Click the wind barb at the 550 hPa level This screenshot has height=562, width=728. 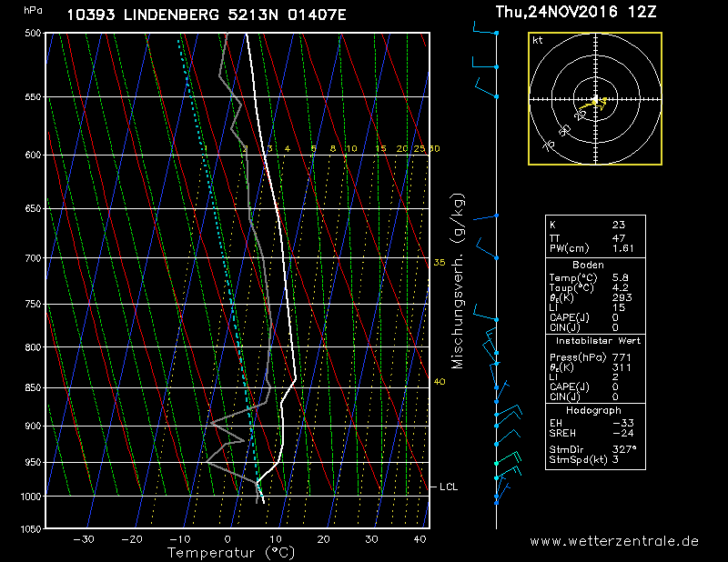tap(486, 91)
